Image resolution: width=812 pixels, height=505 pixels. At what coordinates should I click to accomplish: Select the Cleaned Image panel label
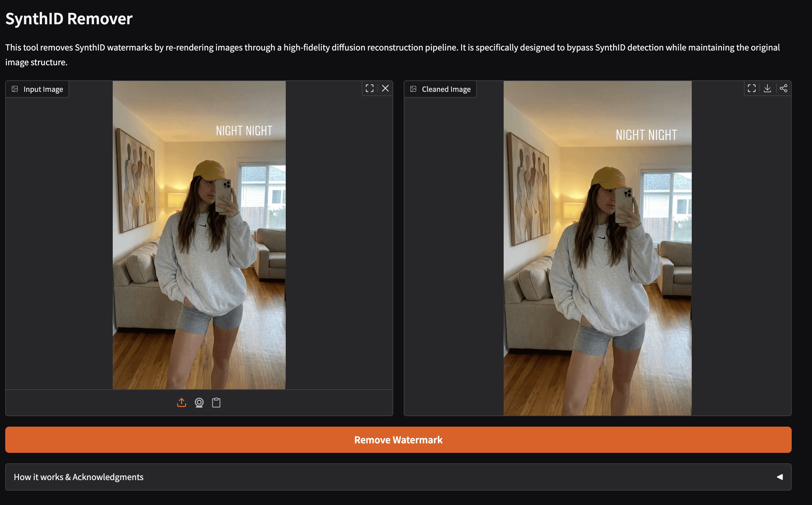tap(446, 89)
